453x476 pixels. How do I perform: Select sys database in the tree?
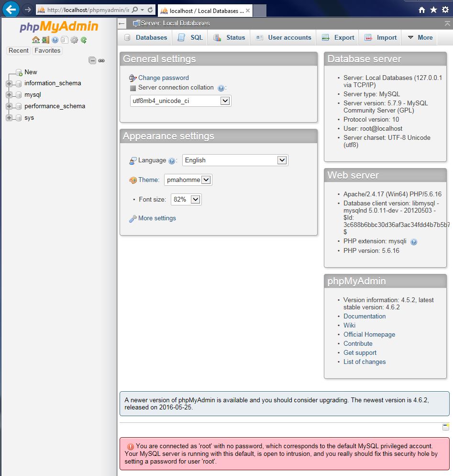[x=29, y=118]
